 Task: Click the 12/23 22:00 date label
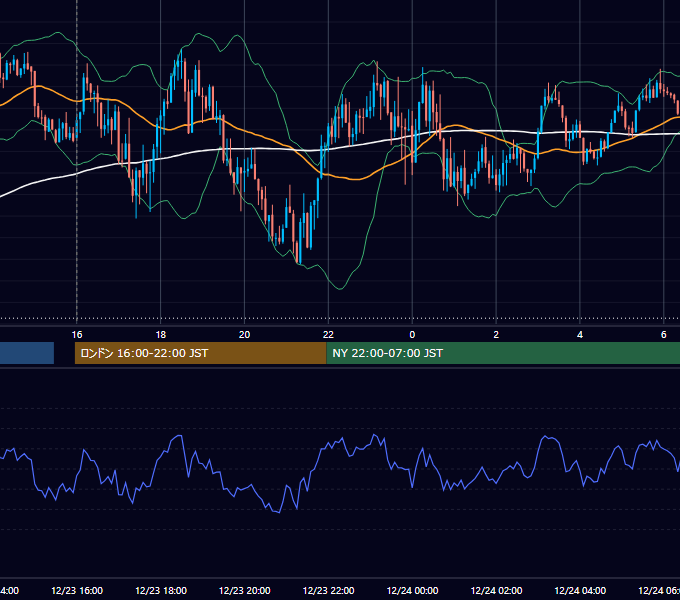tap(328, 590)
